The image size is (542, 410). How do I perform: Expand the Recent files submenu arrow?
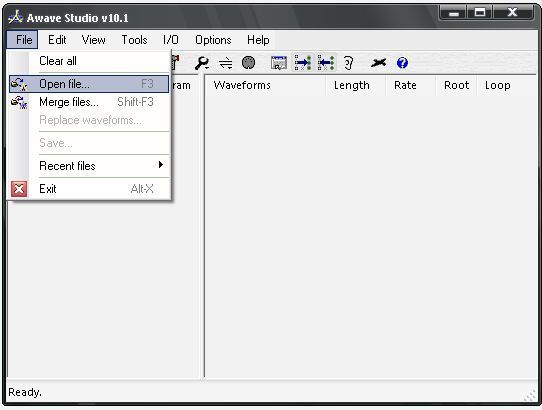tap(160, 165)
